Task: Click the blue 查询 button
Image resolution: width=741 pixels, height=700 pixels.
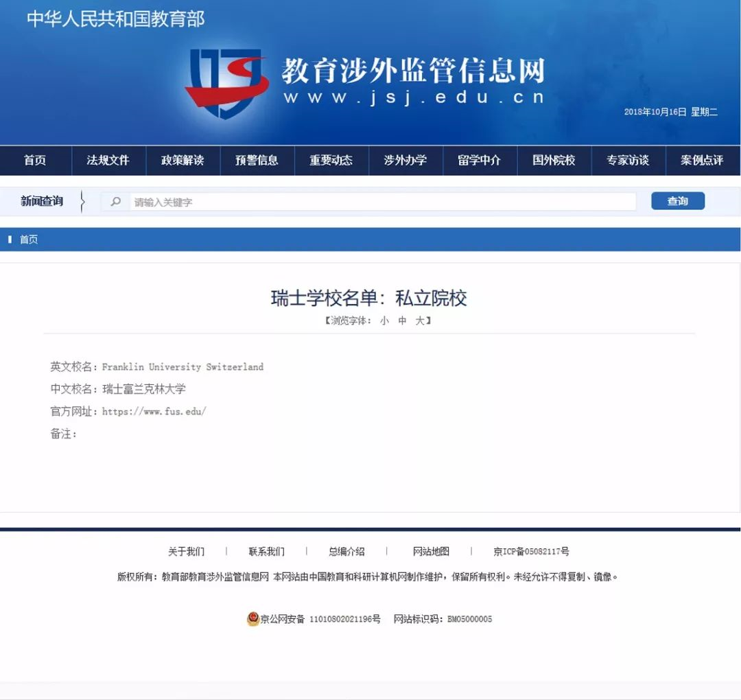Action: 678,201
